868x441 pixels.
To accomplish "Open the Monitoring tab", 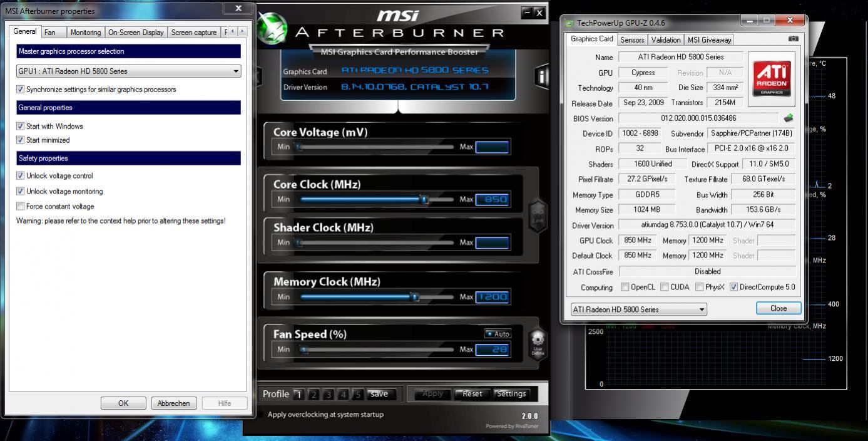I will 85,33.
